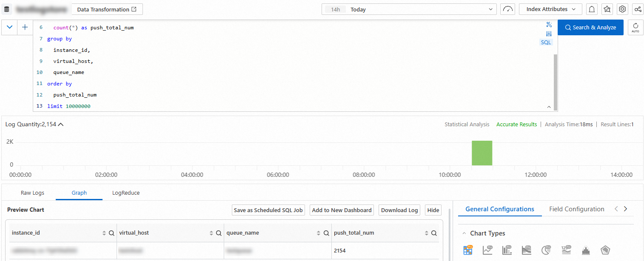Switch to the Raw Logs tab

point(33,193)
